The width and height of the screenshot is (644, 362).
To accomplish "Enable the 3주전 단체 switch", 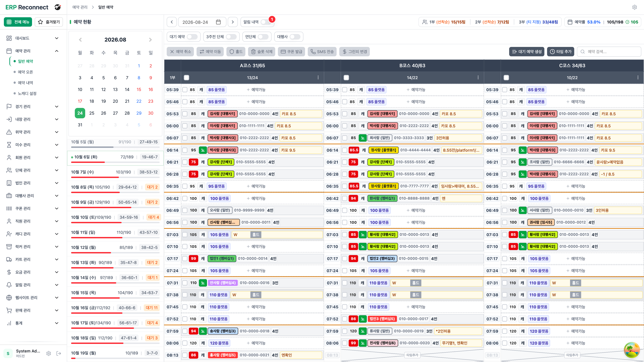I will [x=231, y=37].
